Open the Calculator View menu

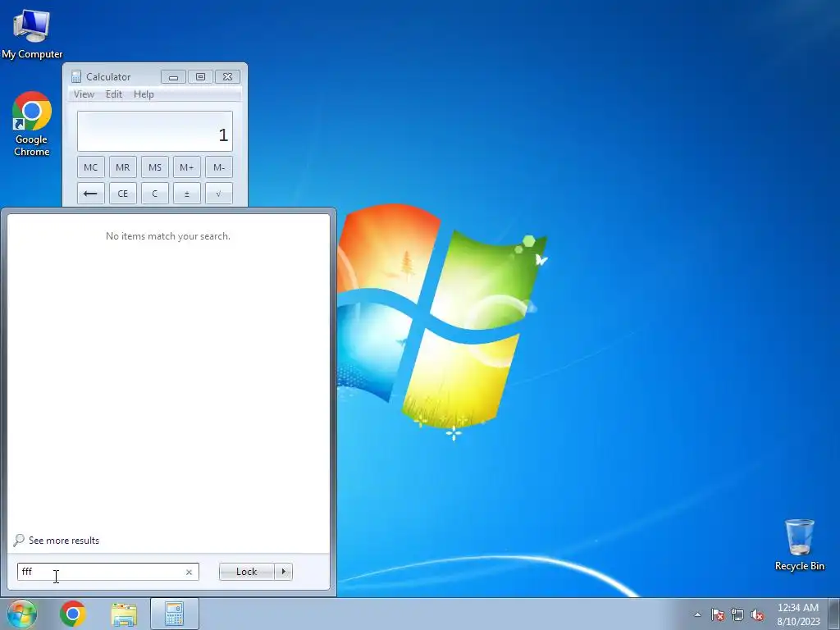click(x=84, y=94)
